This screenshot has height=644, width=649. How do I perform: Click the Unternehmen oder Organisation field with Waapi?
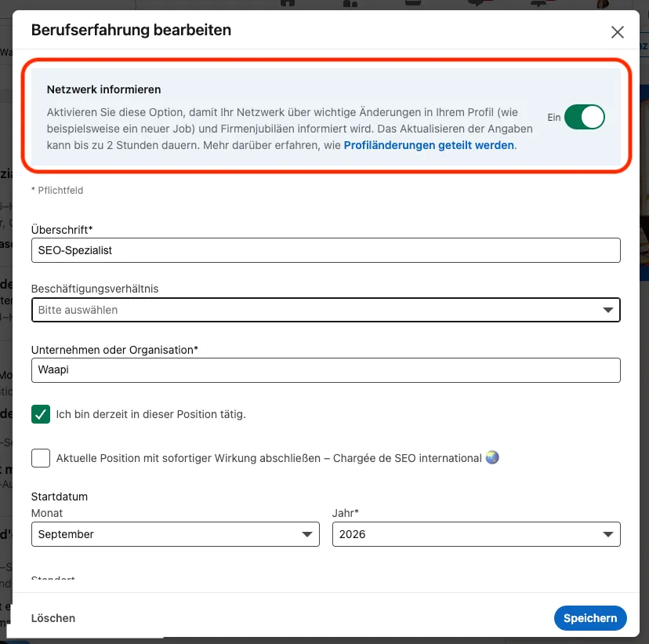click(x=326, y=369)
